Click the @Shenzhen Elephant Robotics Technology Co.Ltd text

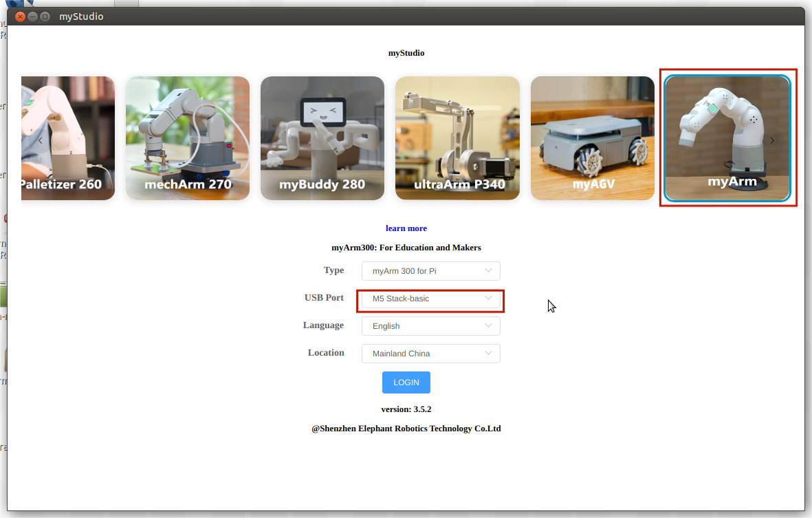406,429
